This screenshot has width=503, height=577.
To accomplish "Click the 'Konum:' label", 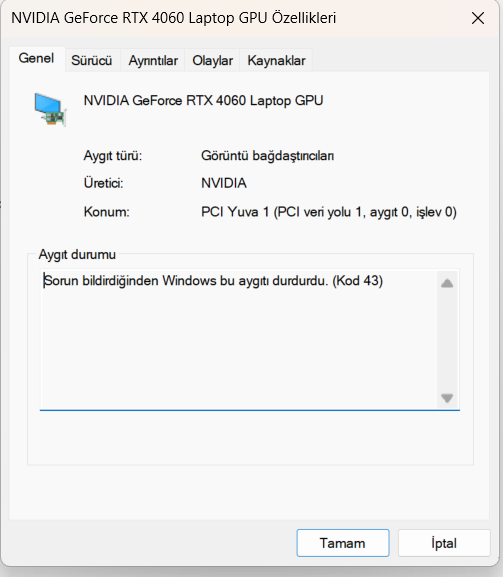I will [107, 212].
